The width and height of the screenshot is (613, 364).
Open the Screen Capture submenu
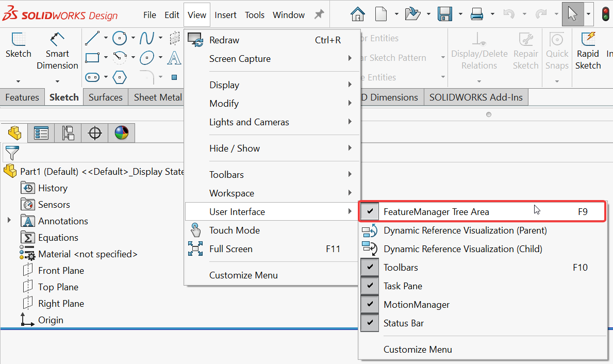(x=272, y=59)
